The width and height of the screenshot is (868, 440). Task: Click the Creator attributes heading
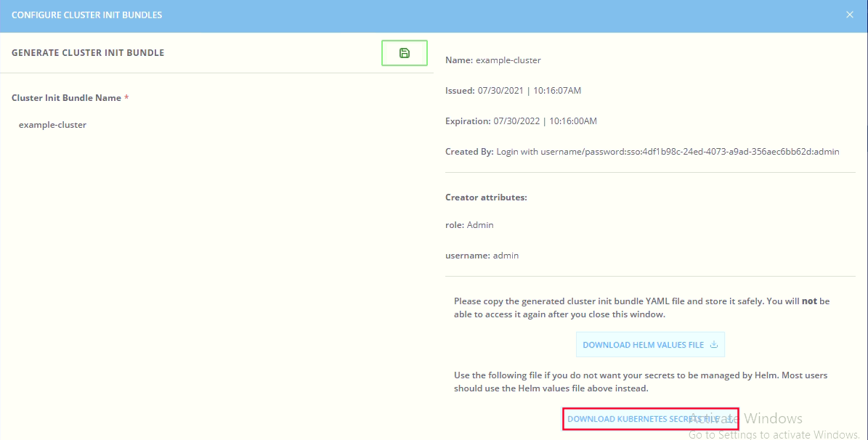(486, 197)
